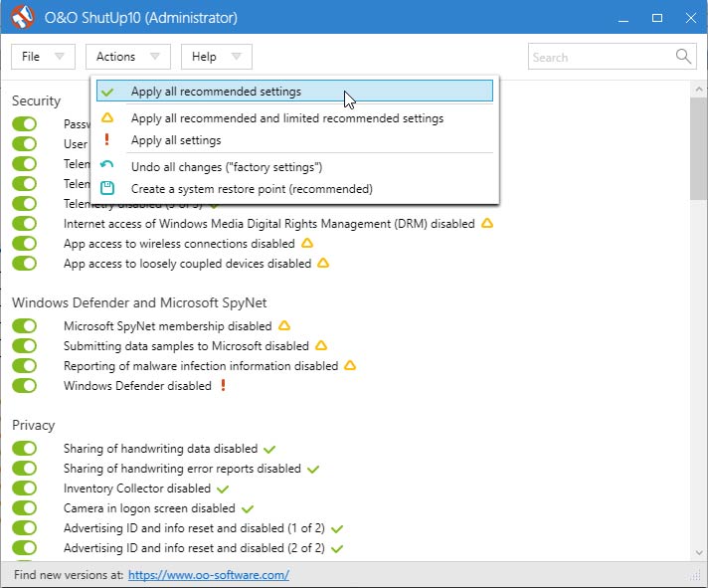Click the Inventory Collector disabled label
Viewport: 708px width, 588px height.
137,489
